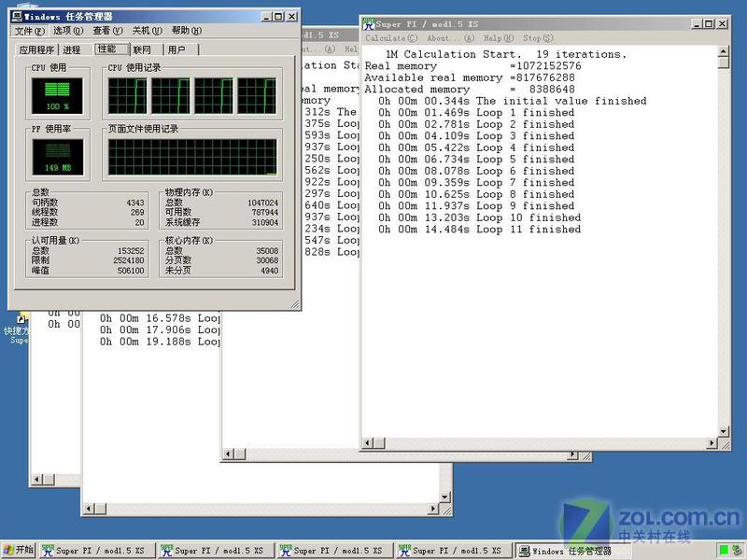The height and width of the screenshot is (560, 747).
Task: Click the 峰值 value 506100
Action: [131, 271]
